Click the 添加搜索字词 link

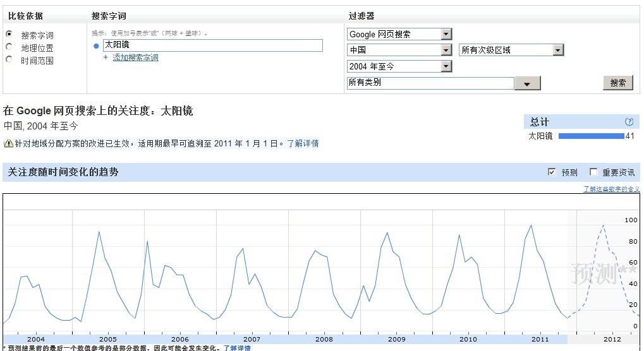[x=135, y=57]
